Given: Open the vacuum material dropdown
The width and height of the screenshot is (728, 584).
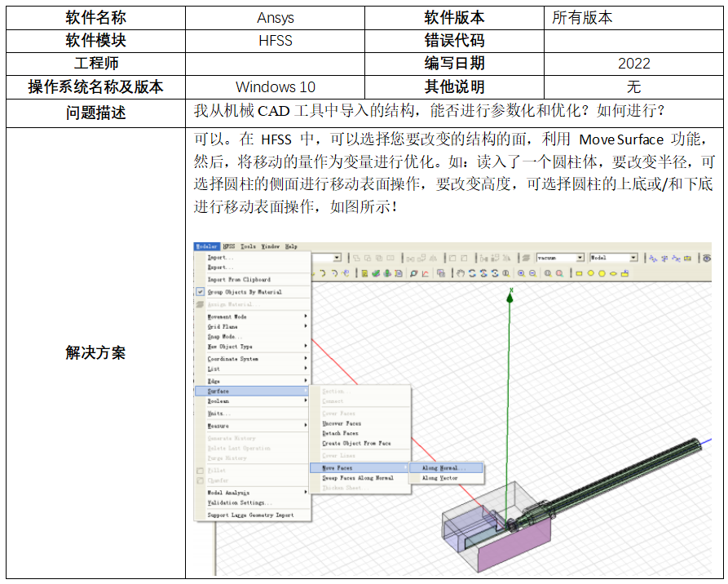Looking at the screenshot, I should point(580,258).
